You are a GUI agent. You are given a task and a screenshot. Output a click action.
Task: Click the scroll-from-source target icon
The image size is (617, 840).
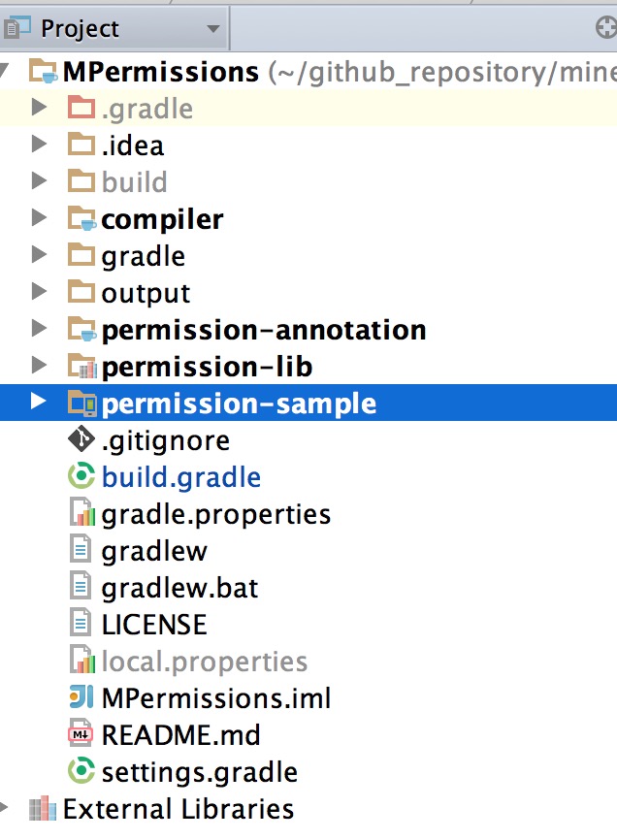point(607,27)
